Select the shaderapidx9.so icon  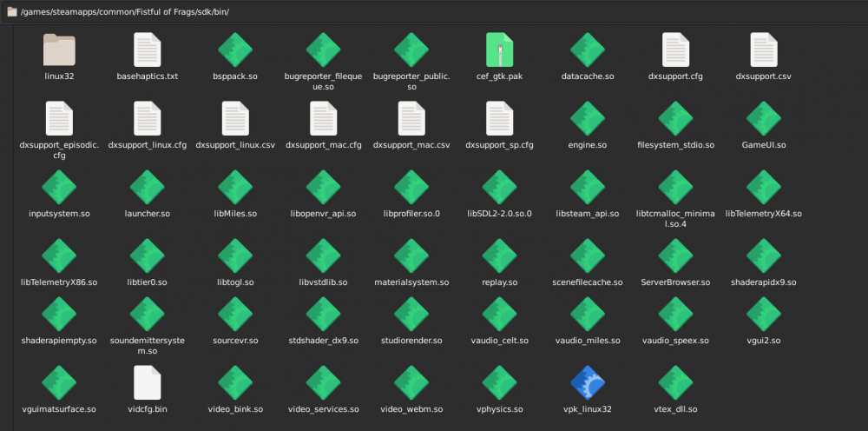[763, 256]
